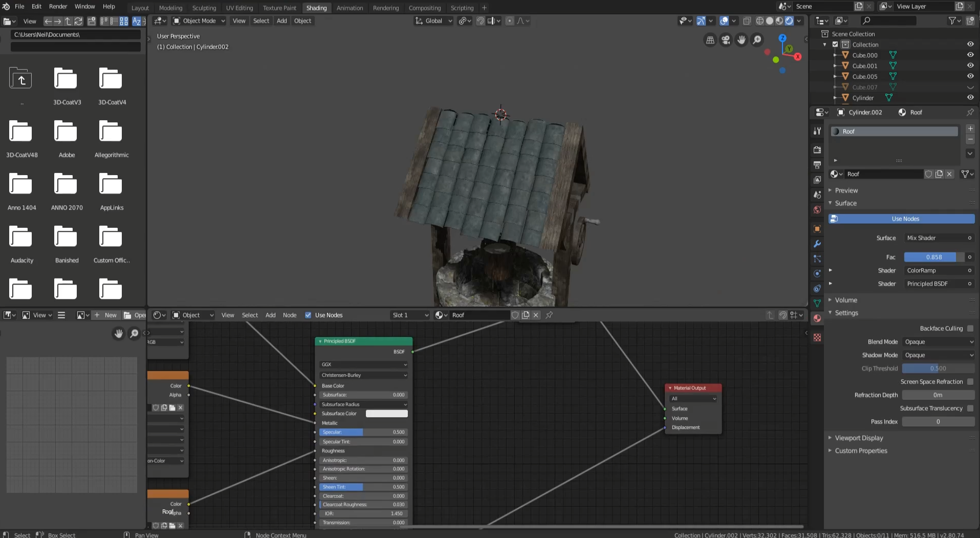Open the Render properties tab
Image resolution: width=980 pixels, height=538 pixels.
click(x=817, y=149)
